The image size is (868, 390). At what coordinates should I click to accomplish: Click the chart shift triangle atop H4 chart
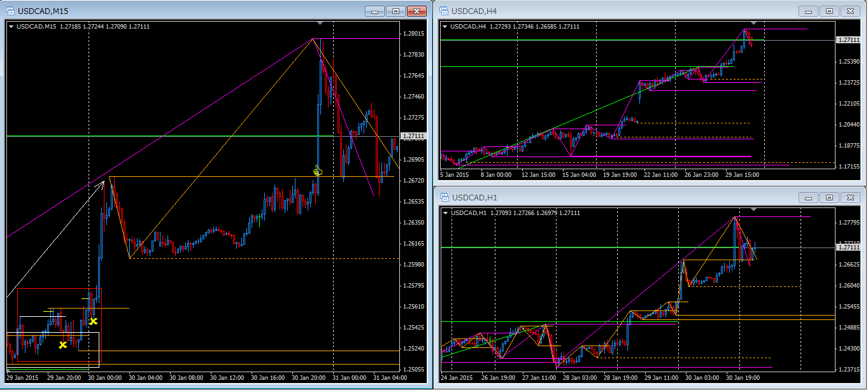[754, 24]
